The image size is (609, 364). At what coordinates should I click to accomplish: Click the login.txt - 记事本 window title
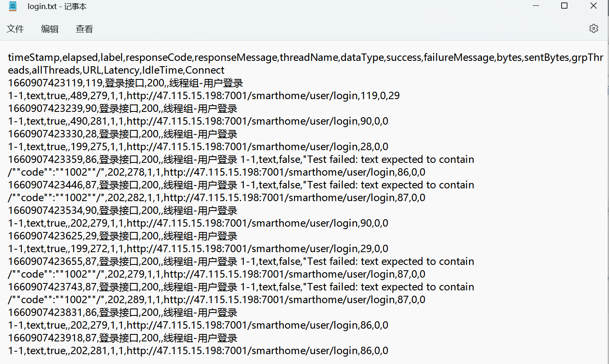click(57, 7)
